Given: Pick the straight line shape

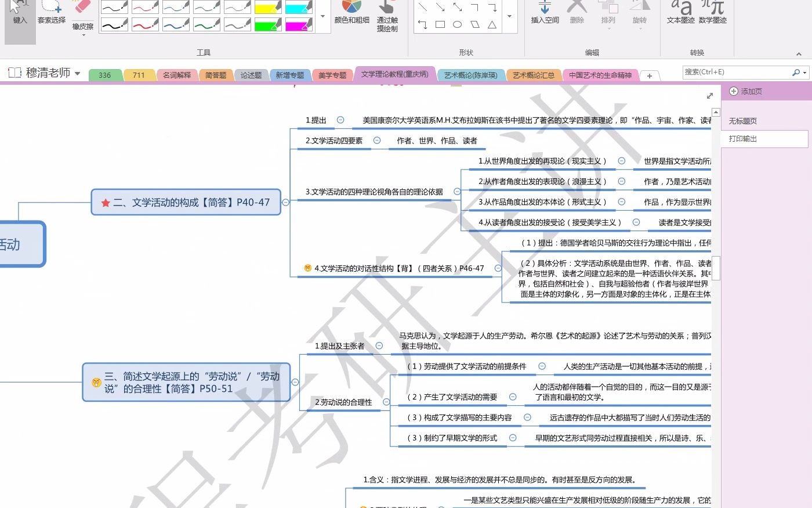Looking at the screenshot, I should click(423, 8).
